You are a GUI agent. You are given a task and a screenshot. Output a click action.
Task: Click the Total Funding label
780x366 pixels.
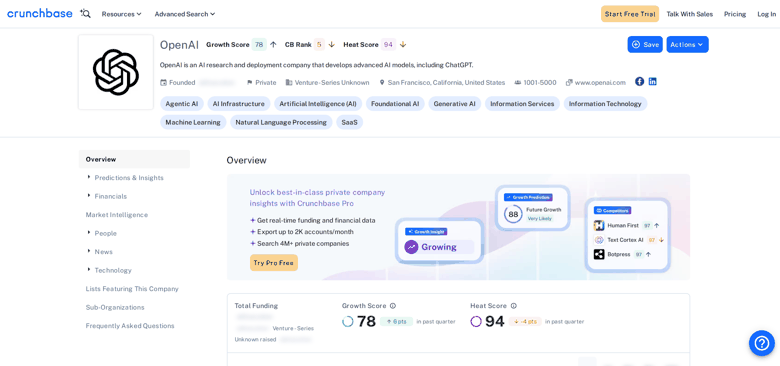point(256,306)
